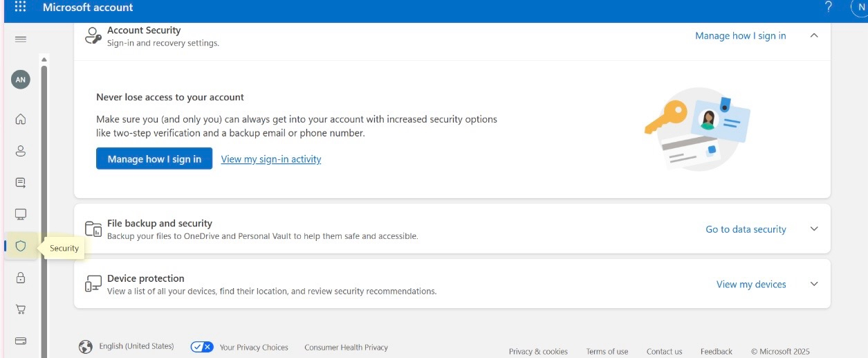Open the Order history cart icon in the sidebar
The width and height of the screenshot is (868, 358).
point(21,310)
